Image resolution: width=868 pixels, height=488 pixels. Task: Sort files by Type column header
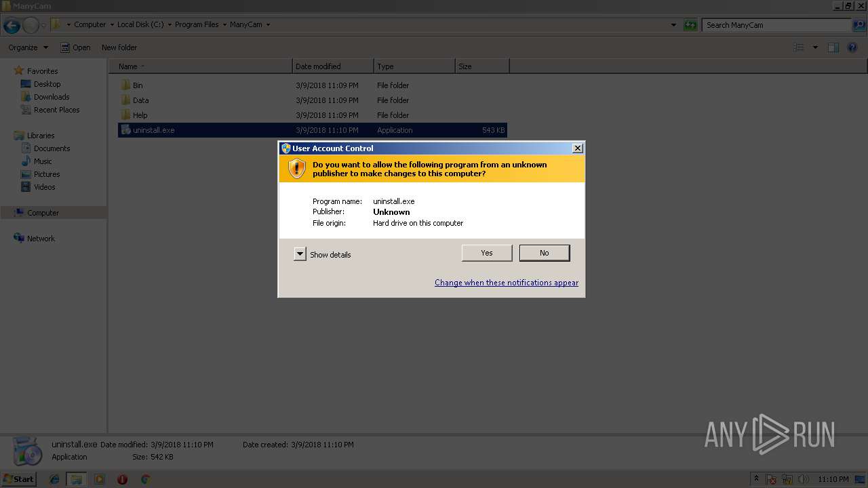coord(414,66)
